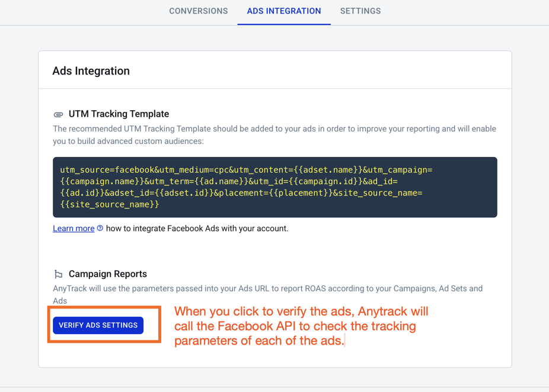549x392 pixels.
Task: Click the 'how to integrate Facebook Ads' text
Action: (197, 229)
